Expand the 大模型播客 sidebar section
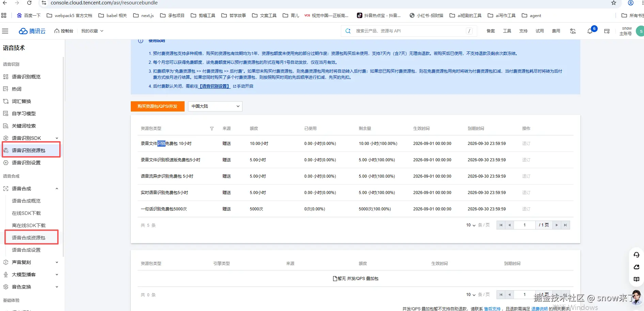644x311 pixels. 57,275
